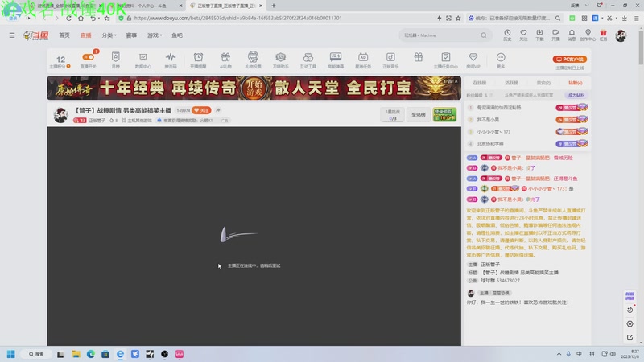644x362 pixels.
Task: Click the bookmark star icon in address bar
Action: [x=458, y=18]
